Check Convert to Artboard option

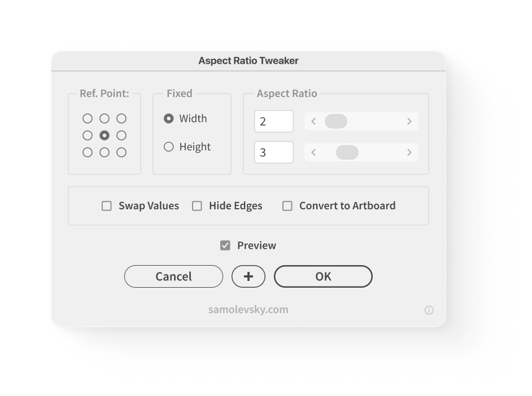tap(287, 206)
